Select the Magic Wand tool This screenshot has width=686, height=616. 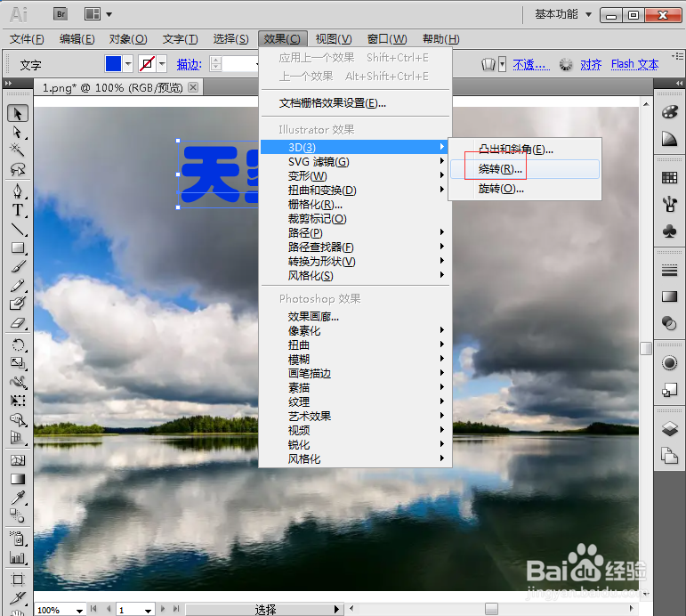point(18,150)
